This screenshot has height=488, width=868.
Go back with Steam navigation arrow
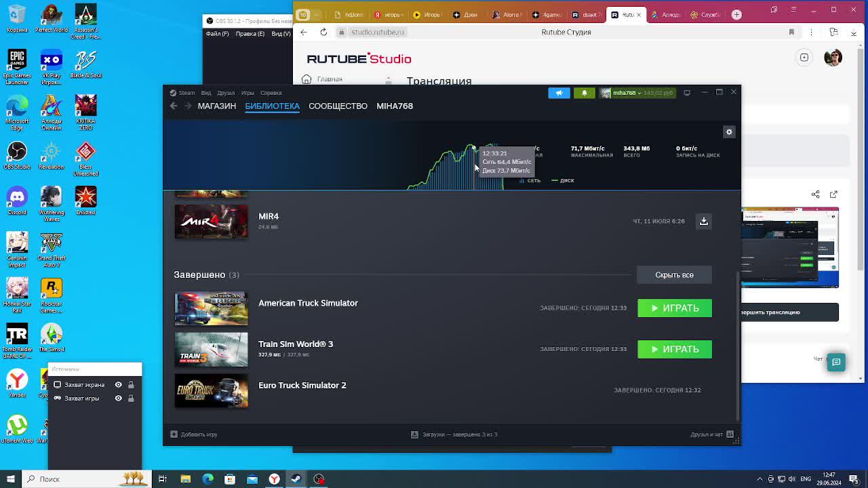(x=174, y=106)
